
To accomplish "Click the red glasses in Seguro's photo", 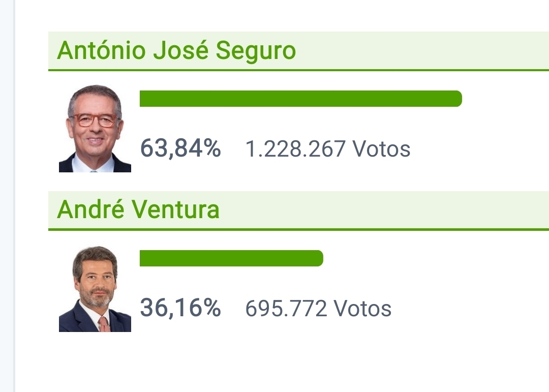I will point(94,120).
